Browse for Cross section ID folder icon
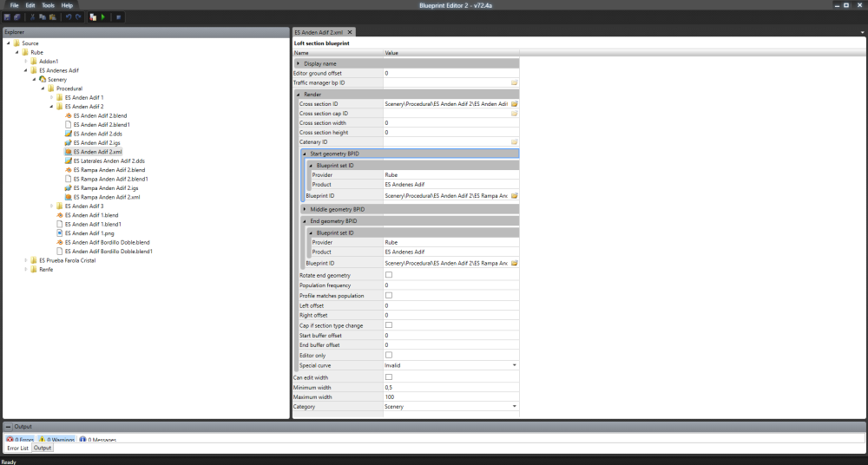Image resolution: width=868 pixels, height=465 pixels. (x=514, y=103)
